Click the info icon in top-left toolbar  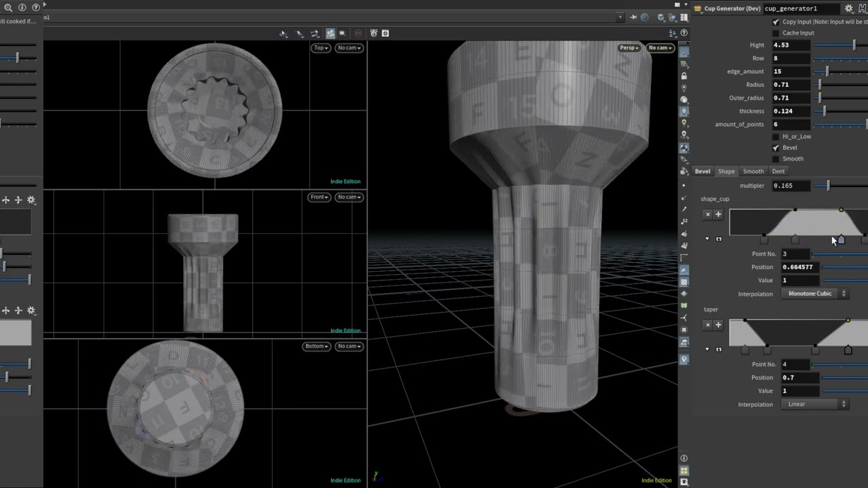[22, 7]
